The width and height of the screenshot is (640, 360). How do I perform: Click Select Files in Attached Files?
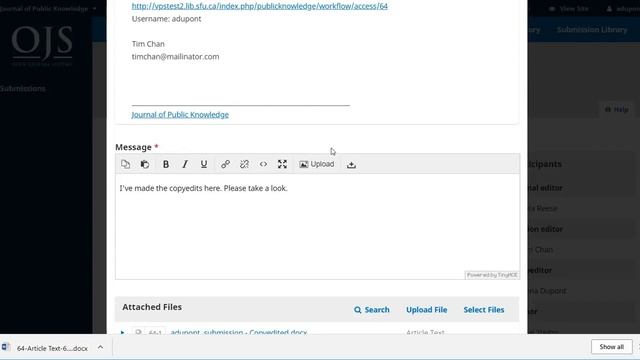click(484, 310)
